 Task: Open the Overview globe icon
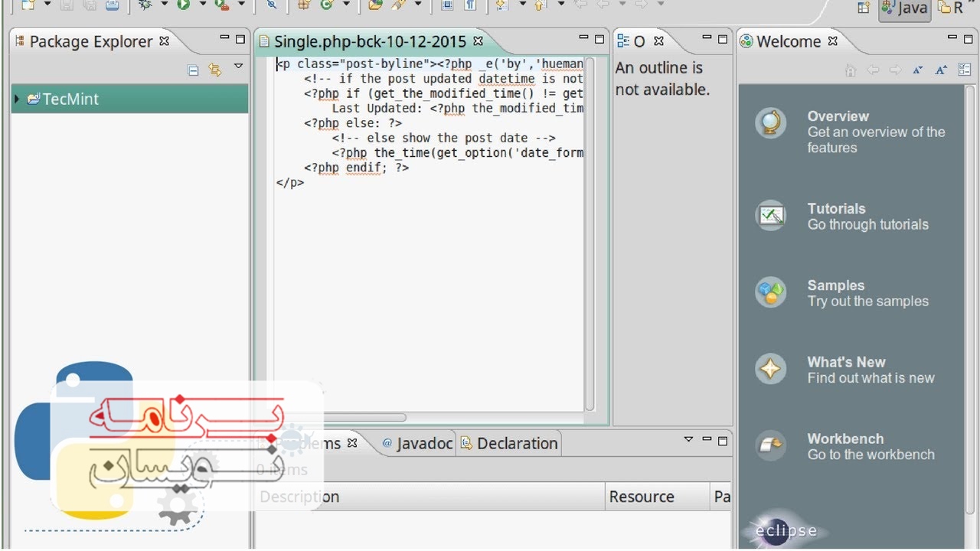(770, 123)
